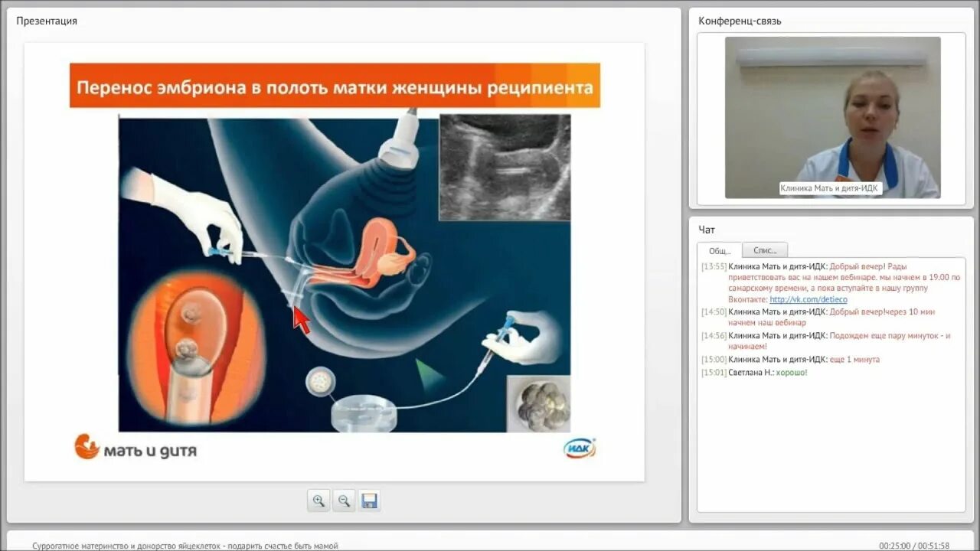
Task: Click the Презентация panel title
Action: (47, 21)
